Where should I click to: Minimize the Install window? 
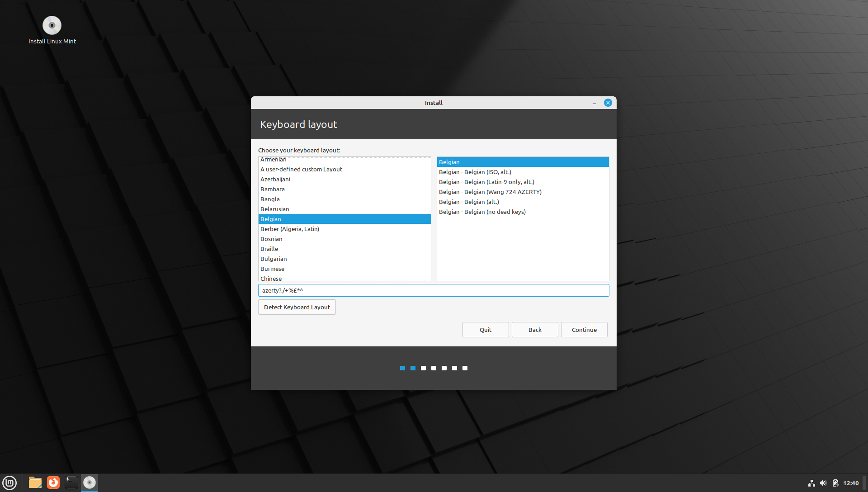click(x=594, y=103)
